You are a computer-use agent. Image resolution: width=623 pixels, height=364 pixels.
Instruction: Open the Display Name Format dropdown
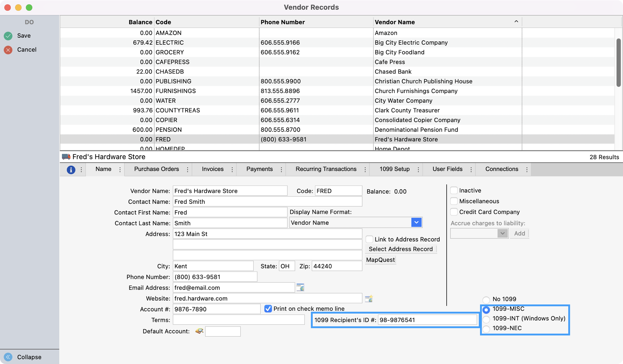[416, 222]
